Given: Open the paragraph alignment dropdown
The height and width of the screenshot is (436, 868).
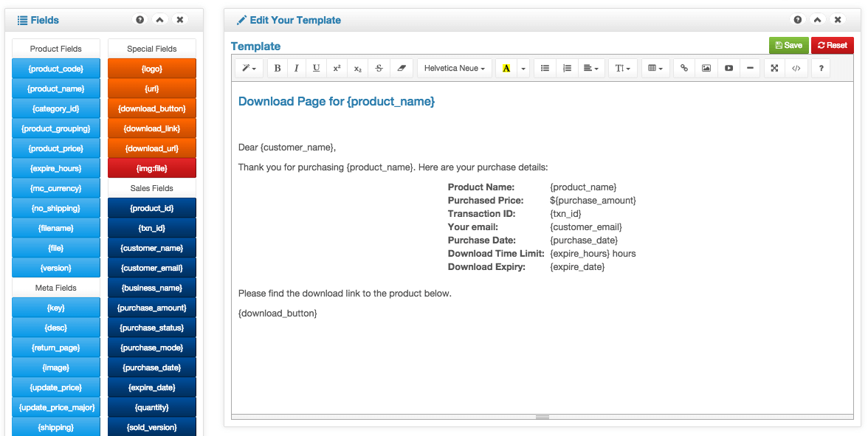Looking at the screenshot, I should click(590, 68).
